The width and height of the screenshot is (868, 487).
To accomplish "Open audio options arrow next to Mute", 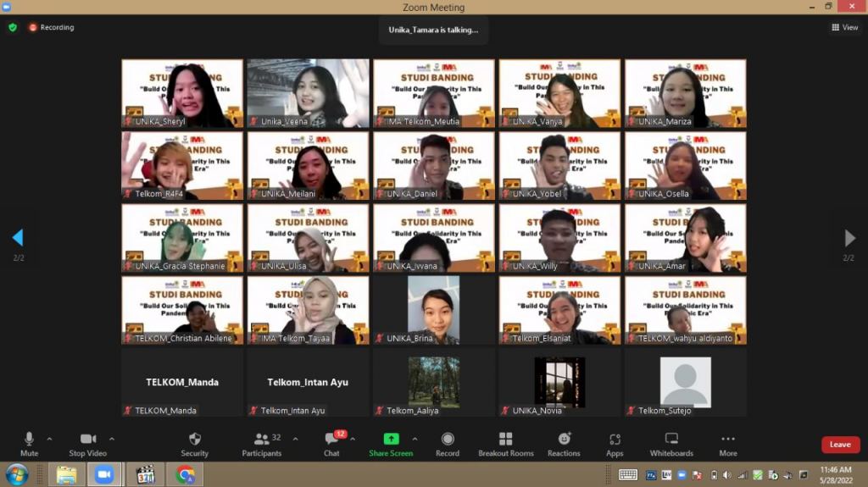I will pos(49,439).
